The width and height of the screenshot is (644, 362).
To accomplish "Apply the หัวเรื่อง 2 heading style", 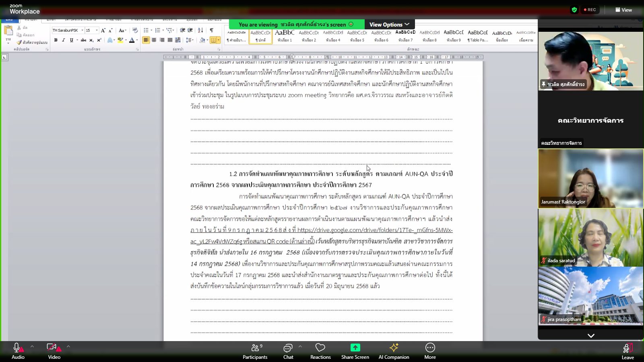I will (x=309, y=36).
